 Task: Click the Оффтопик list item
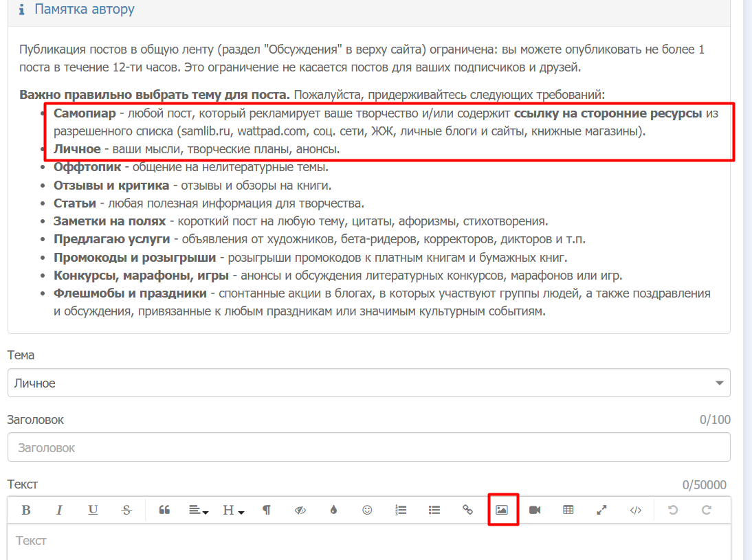tap(191, 168)
